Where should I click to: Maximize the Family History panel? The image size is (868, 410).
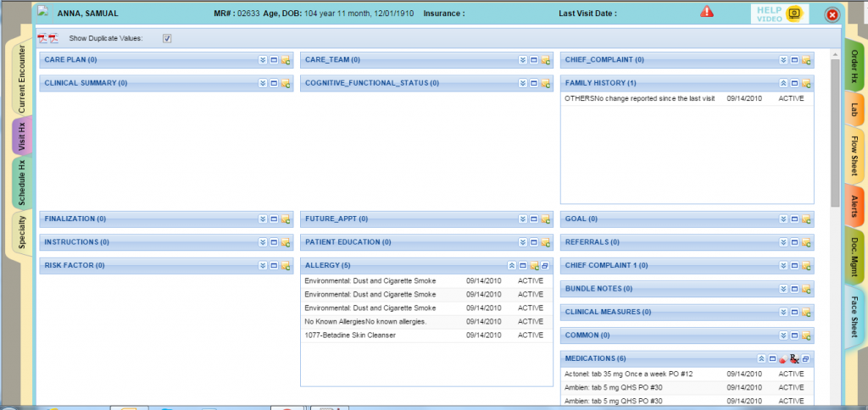(794, 83)
